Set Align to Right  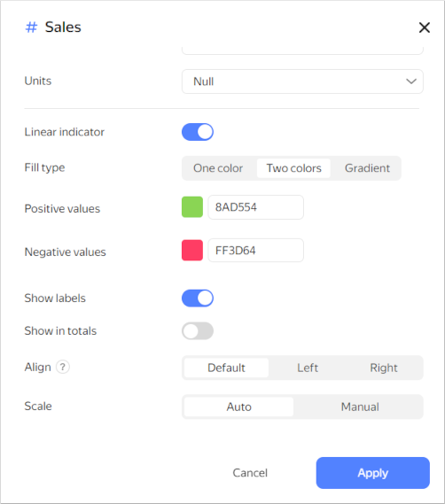point(384,368)
